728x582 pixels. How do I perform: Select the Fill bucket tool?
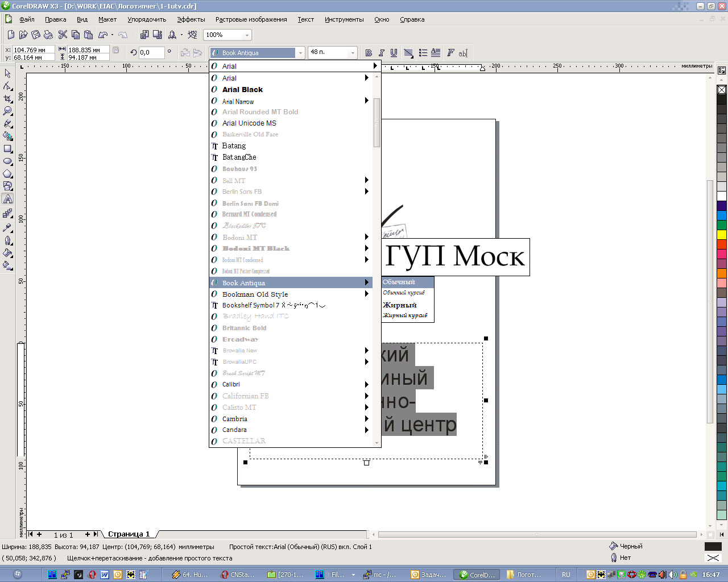(7, 252)
